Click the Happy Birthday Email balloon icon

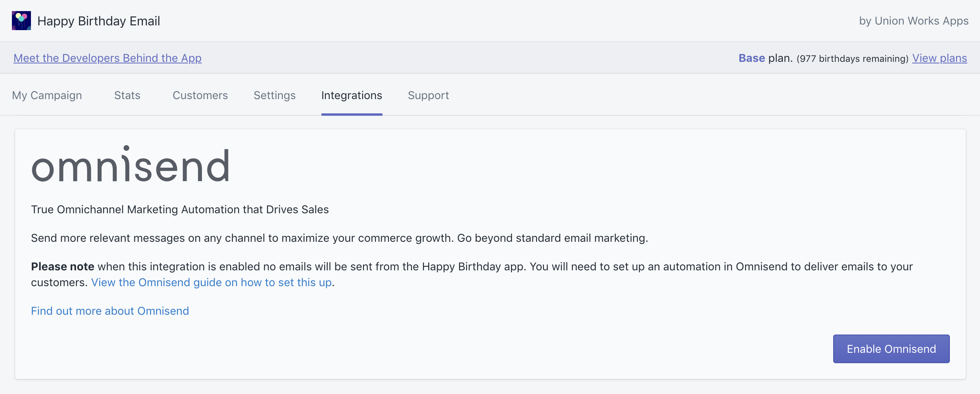(x=21, y=21)
